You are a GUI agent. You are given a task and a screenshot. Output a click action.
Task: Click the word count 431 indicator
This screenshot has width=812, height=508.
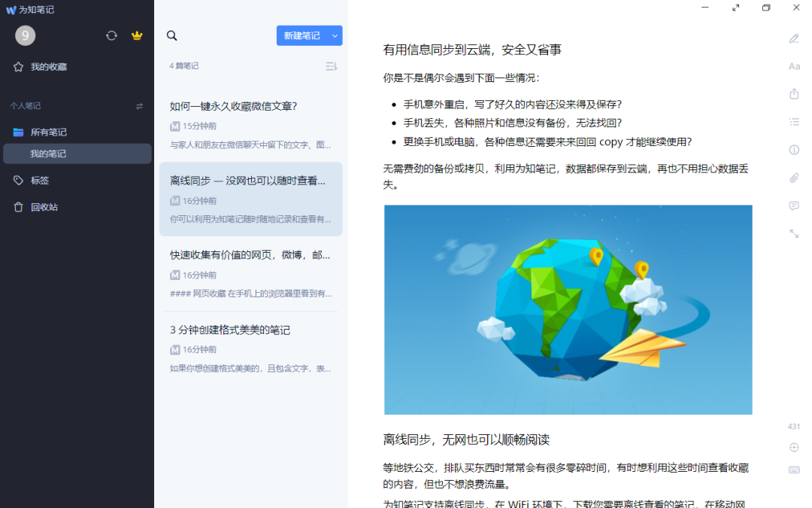[793, 426]
